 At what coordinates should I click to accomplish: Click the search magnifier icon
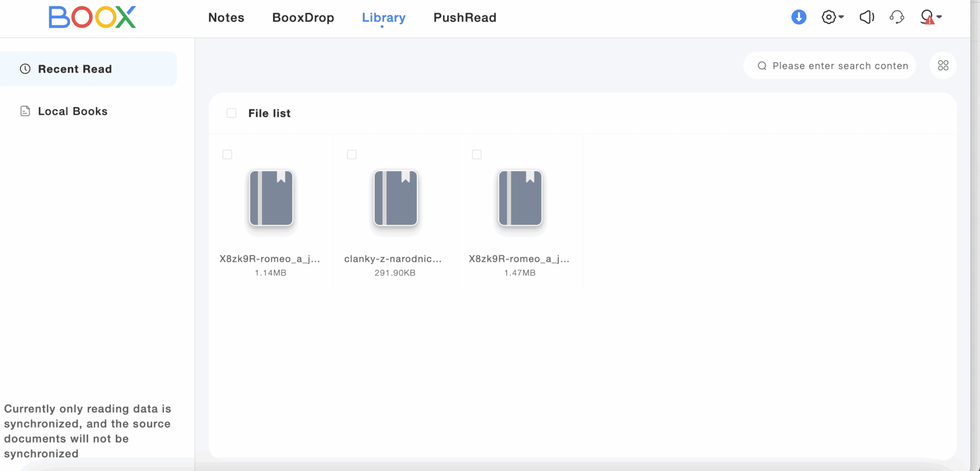click(x=762, y=66)
